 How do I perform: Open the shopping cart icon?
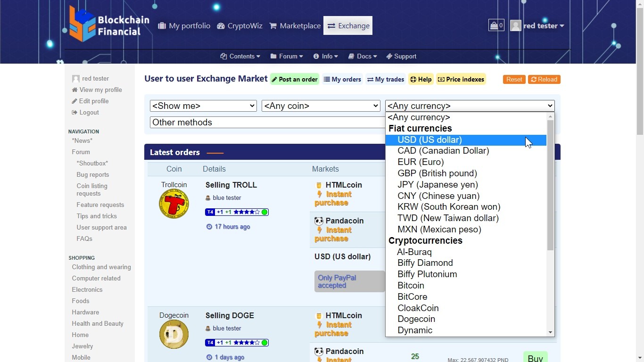pyautogui.click(x=496, y=25)
